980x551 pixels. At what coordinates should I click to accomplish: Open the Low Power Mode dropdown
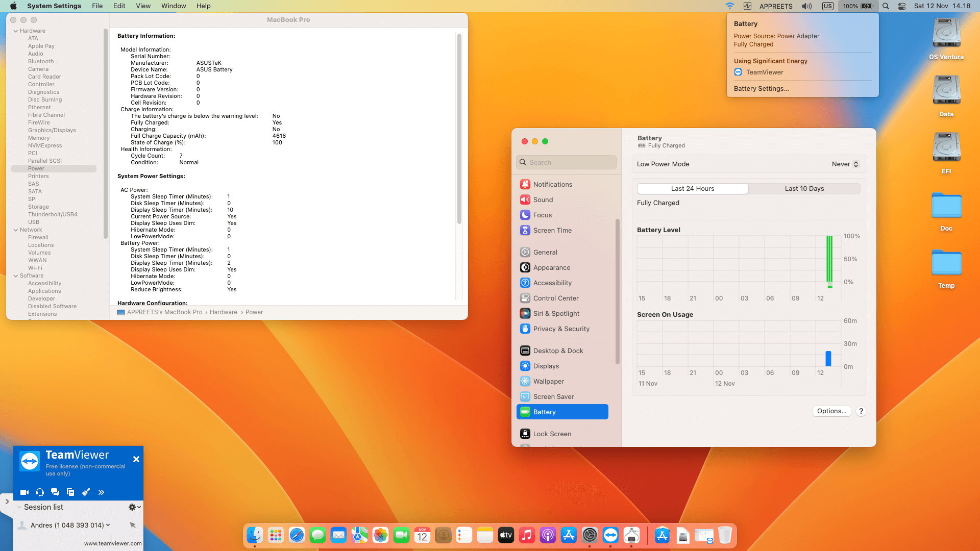(845, 164)
